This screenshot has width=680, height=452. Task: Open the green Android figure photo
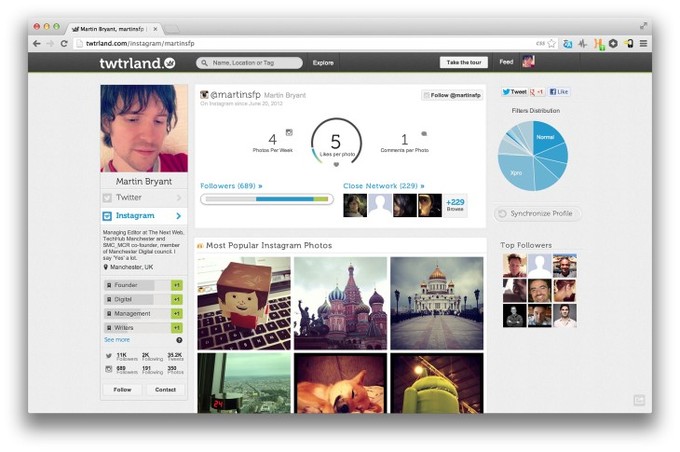pyautogui.click(x=437, y=383)
